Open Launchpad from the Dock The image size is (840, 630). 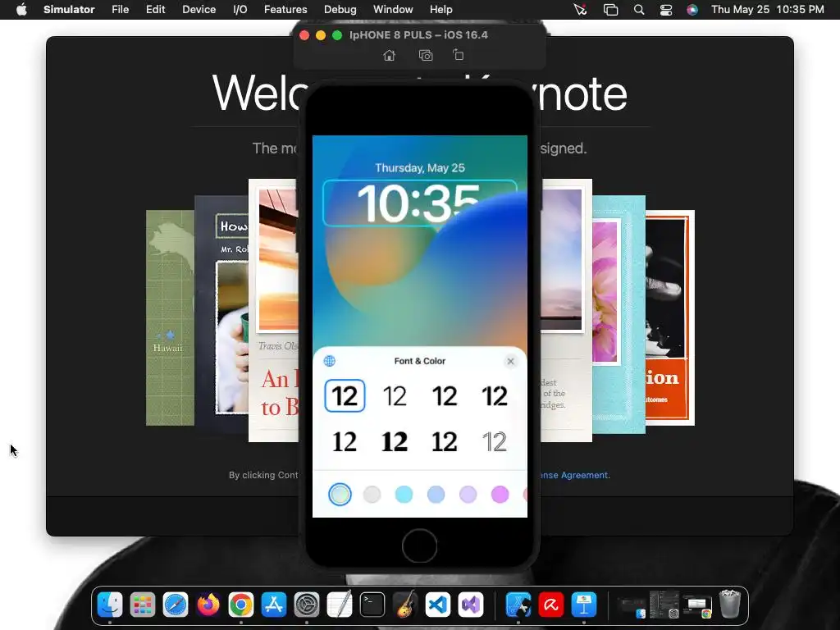(x=143, y=605)
